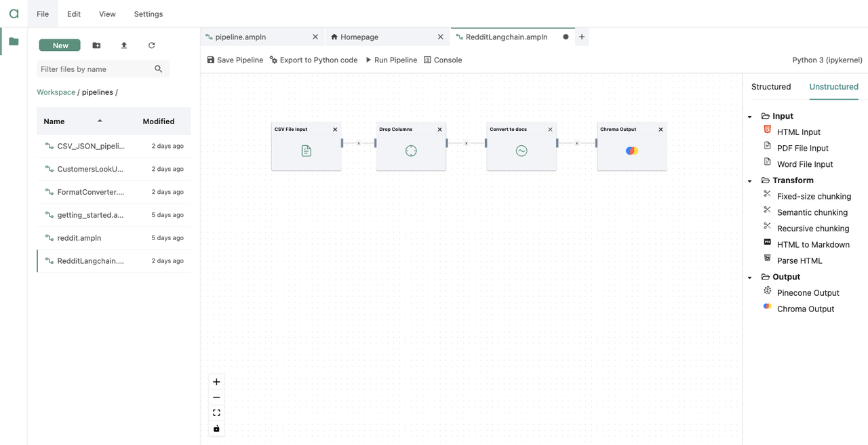The image size is (868, 445).
Task: Click Run Pipeline
Action: tap(391, 60)
